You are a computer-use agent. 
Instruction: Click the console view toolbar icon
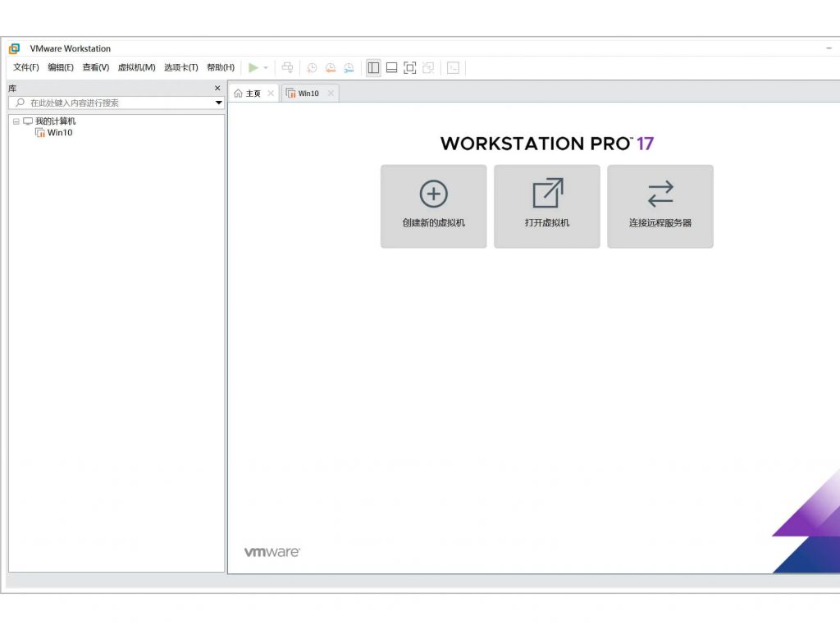click(453, 68)
